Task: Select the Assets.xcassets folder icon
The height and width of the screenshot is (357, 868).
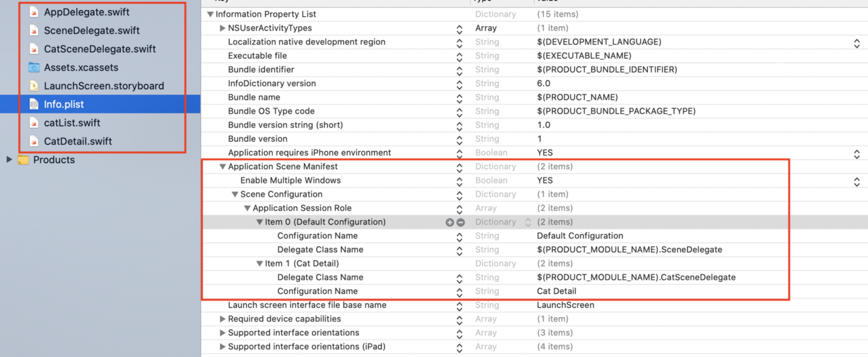Action: pos(33,68)
